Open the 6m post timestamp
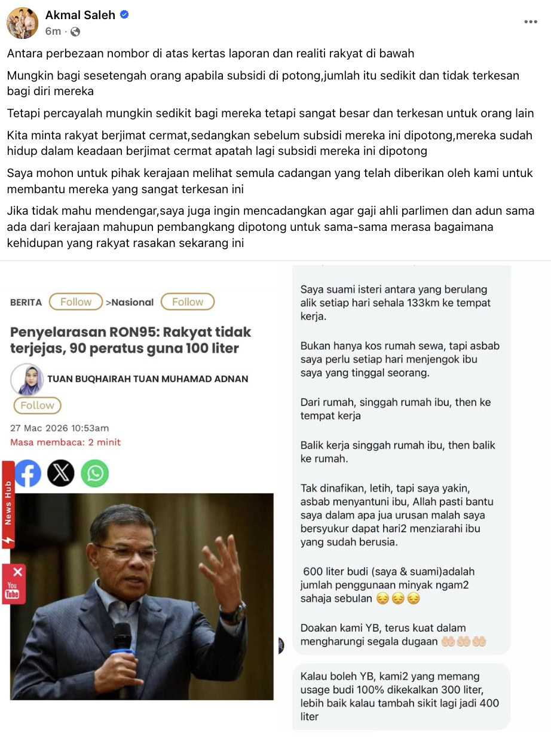 click(53, 31)
